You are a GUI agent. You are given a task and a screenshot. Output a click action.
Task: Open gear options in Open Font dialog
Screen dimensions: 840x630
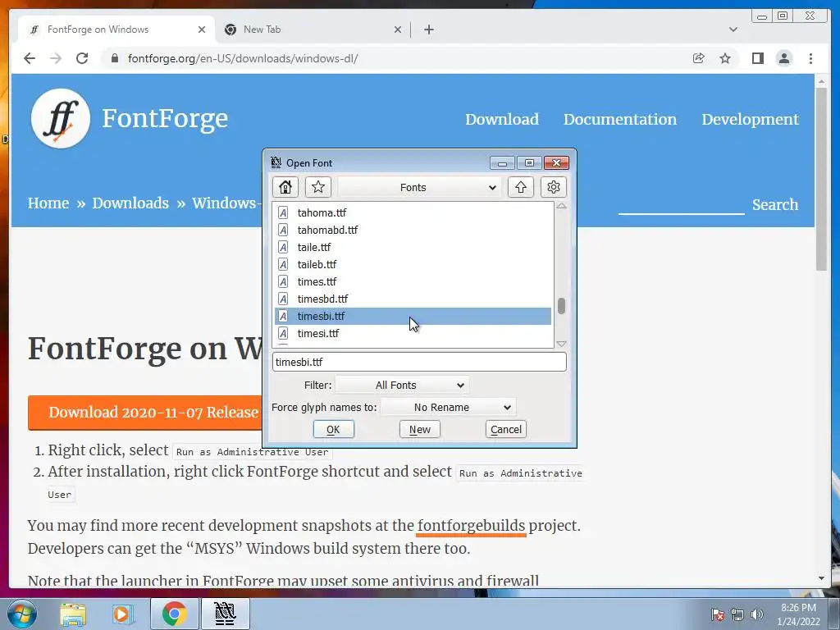554,187
